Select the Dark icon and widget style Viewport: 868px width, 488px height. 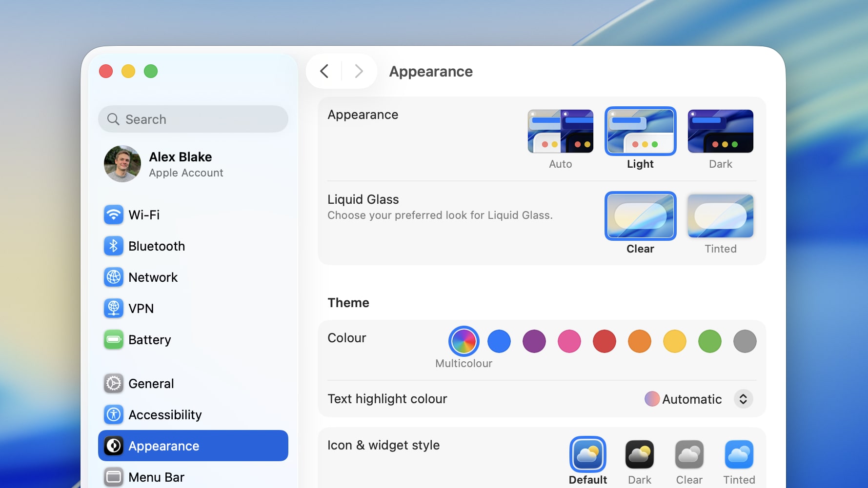tap(639, 453)
